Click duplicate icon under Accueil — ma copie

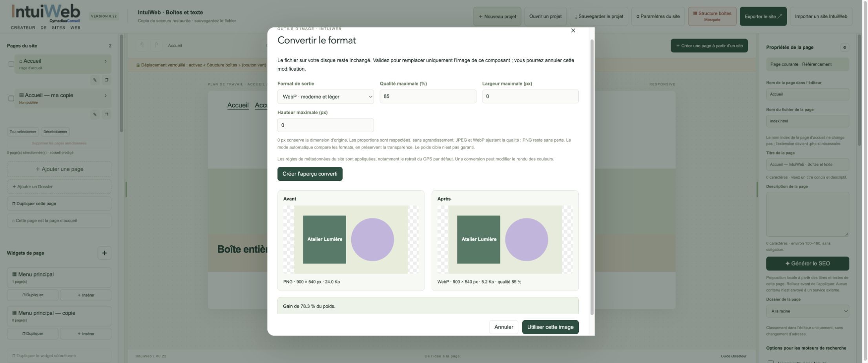(106, 115)
